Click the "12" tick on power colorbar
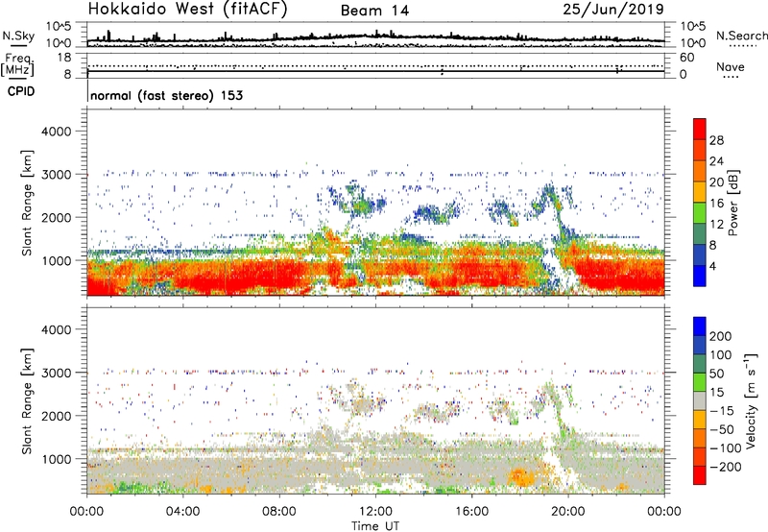 coord(716,225)
